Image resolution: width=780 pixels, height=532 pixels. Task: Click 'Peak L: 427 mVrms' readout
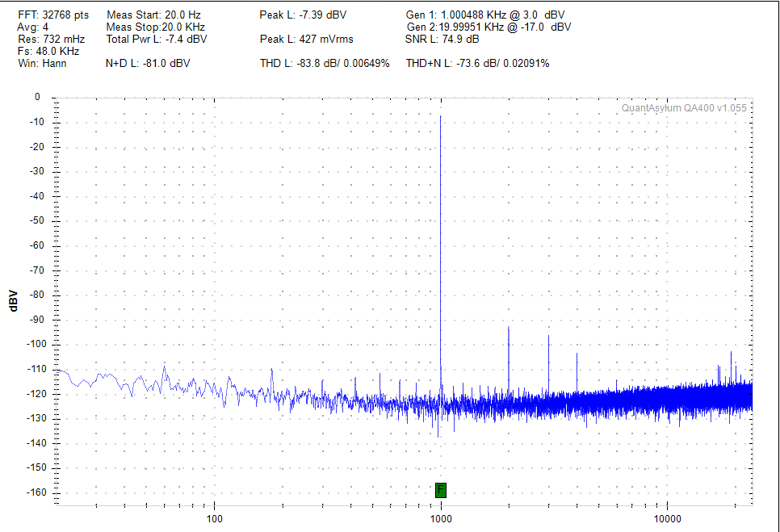point(307,39)
